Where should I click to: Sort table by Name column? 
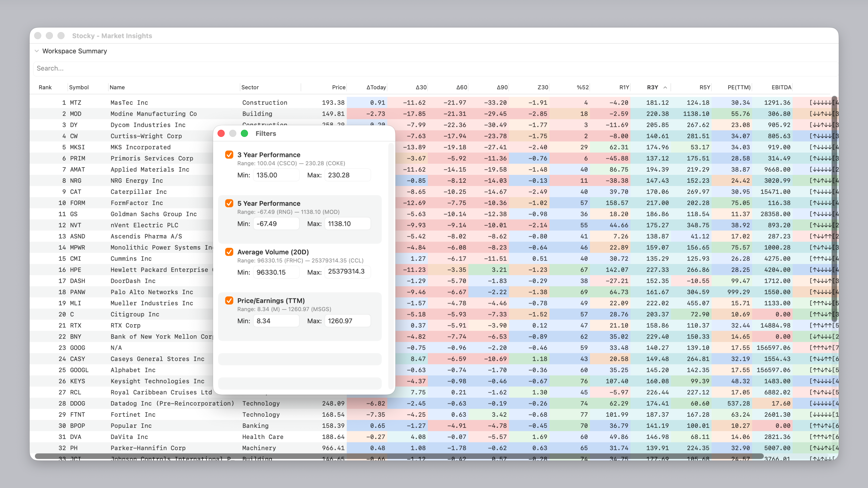tap(117, 87)
